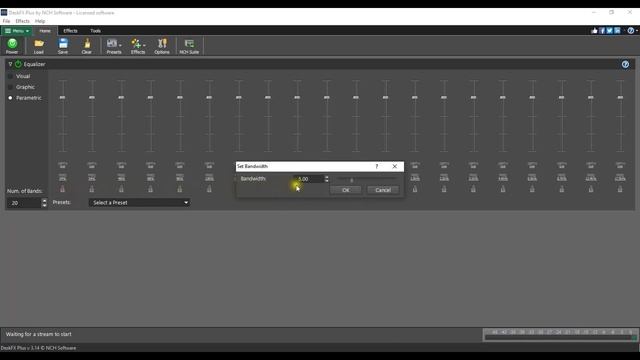The height and width of the screenshot is (360, 640).
Task: Open the File menu
Action: (7, 21)
